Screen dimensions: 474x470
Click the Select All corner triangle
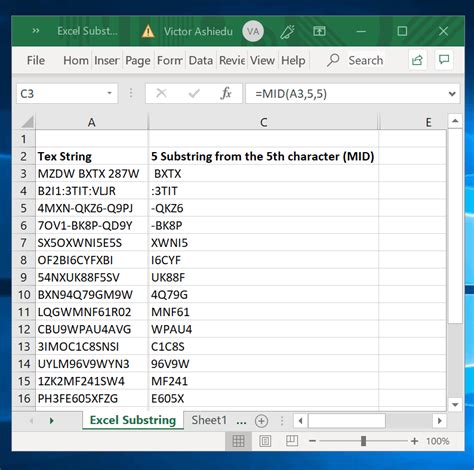pos(27,122)
